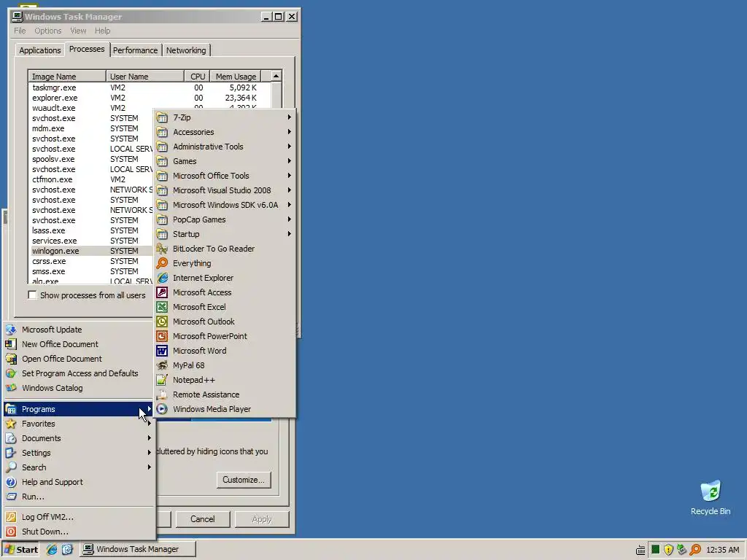Viewport: 747px width, 560px height.
Task: Expand Microsoft Office Tools submenu arrow
Action: coord(289,176)
